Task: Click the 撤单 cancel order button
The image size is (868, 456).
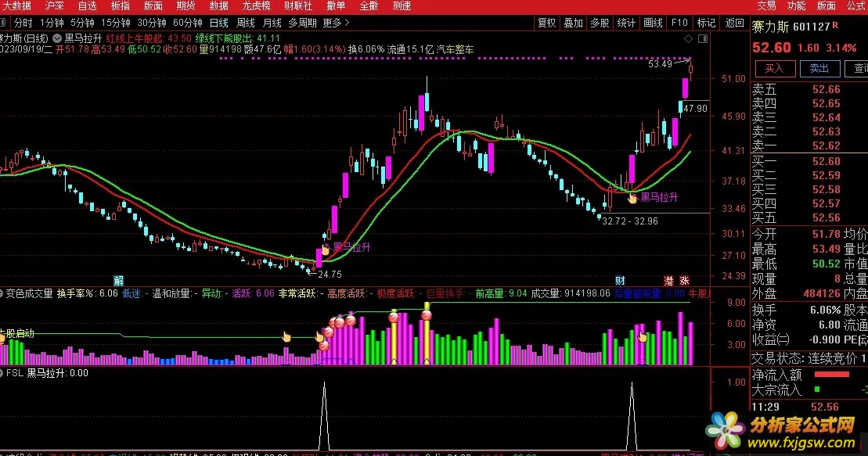Action: [x=336, y=6]
